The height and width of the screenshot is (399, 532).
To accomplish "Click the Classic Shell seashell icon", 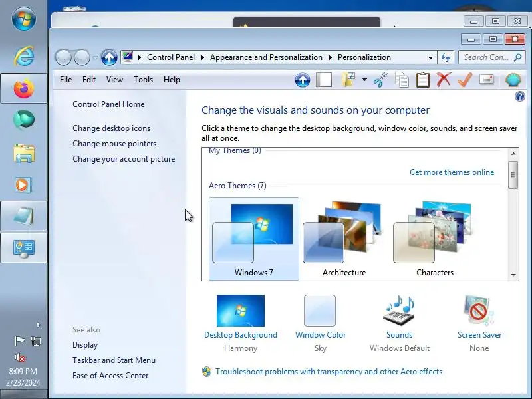I will click(513, 80).
